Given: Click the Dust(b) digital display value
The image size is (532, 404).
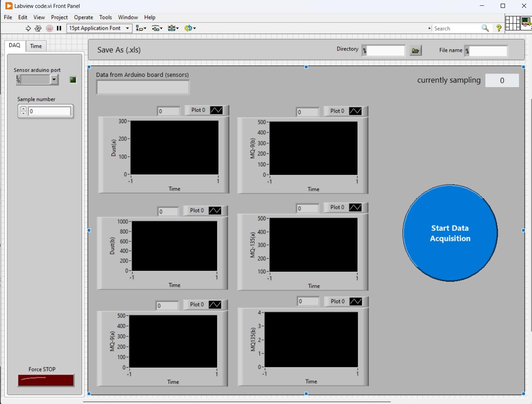Looking at the screenshot, I should click(x=168, y=212).
